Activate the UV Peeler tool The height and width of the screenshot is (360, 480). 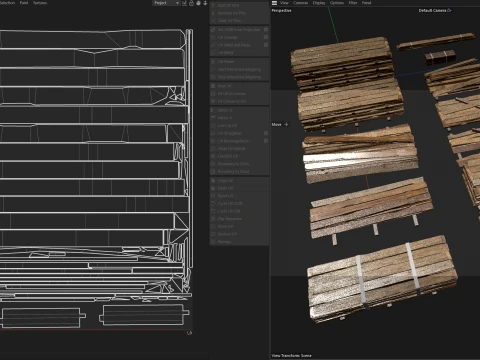[239, 62]
